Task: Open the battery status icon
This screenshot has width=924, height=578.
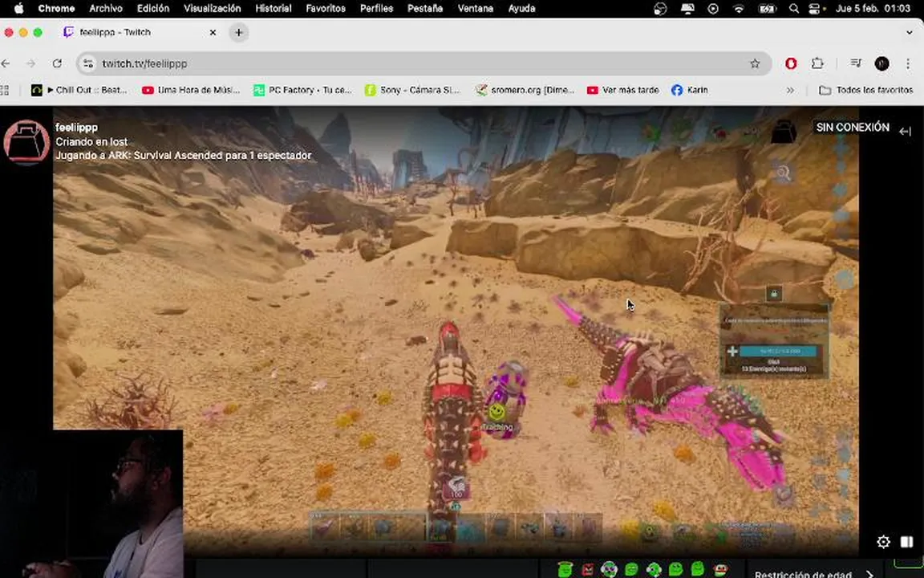Action: (767, 9)
